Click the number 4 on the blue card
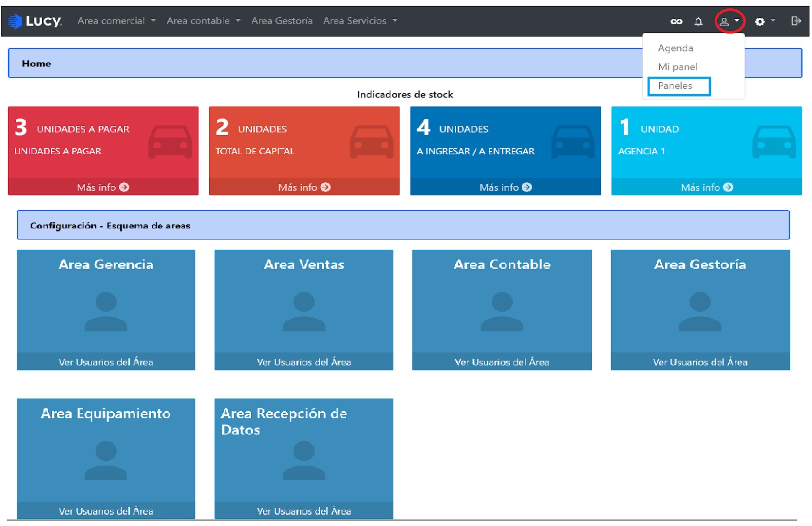This screenshot has height=526, width=812. click(x=423, y=127)
